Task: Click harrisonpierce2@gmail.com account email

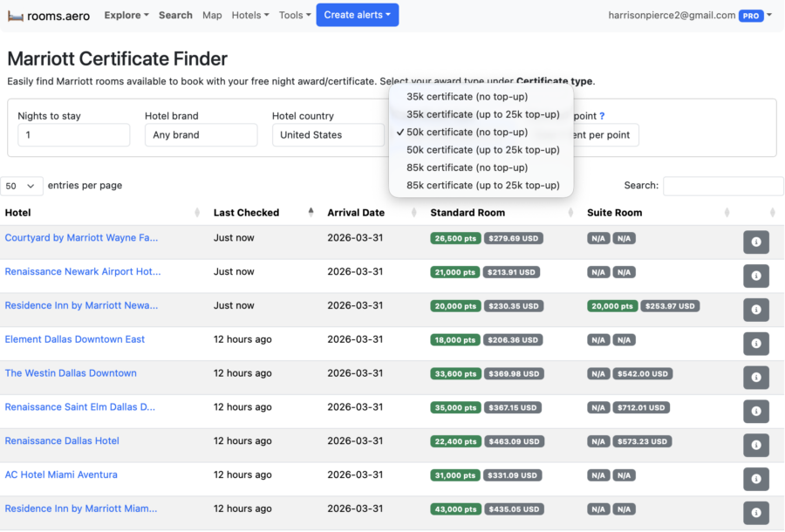Action: (672, 16)
